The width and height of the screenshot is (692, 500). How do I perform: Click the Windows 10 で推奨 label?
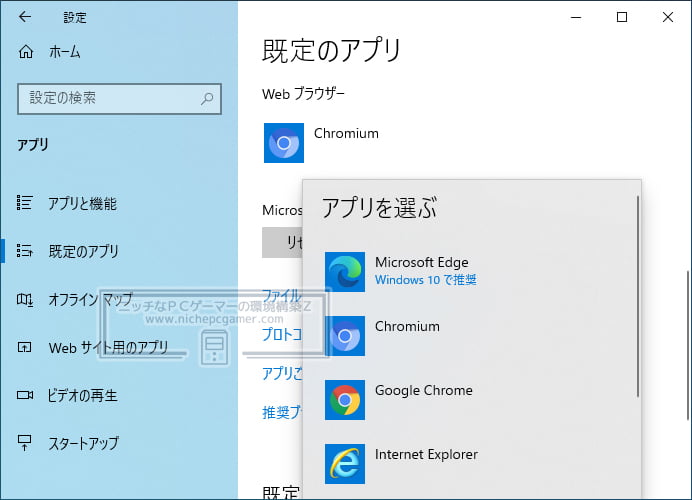(x=425, y=280)
